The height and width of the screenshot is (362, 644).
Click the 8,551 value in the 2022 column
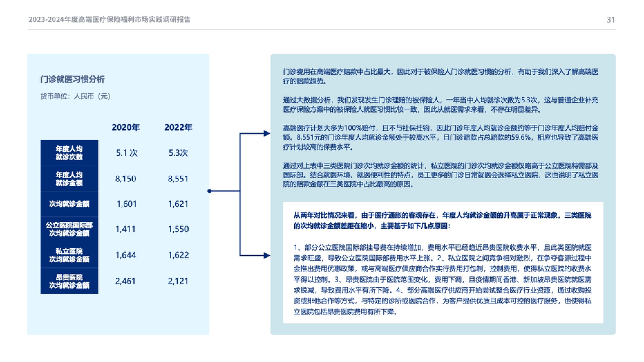coord(178,179)
